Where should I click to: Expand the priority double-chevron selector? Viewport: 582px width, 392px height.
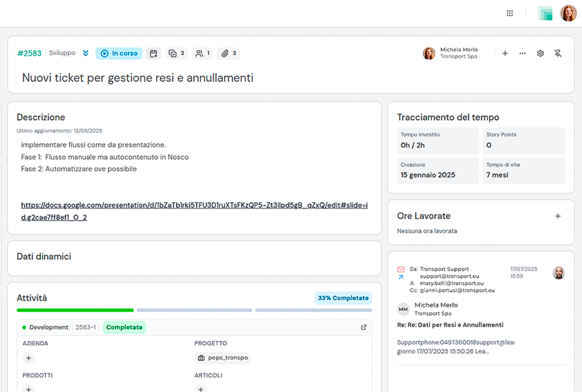(x=86, y=53)
